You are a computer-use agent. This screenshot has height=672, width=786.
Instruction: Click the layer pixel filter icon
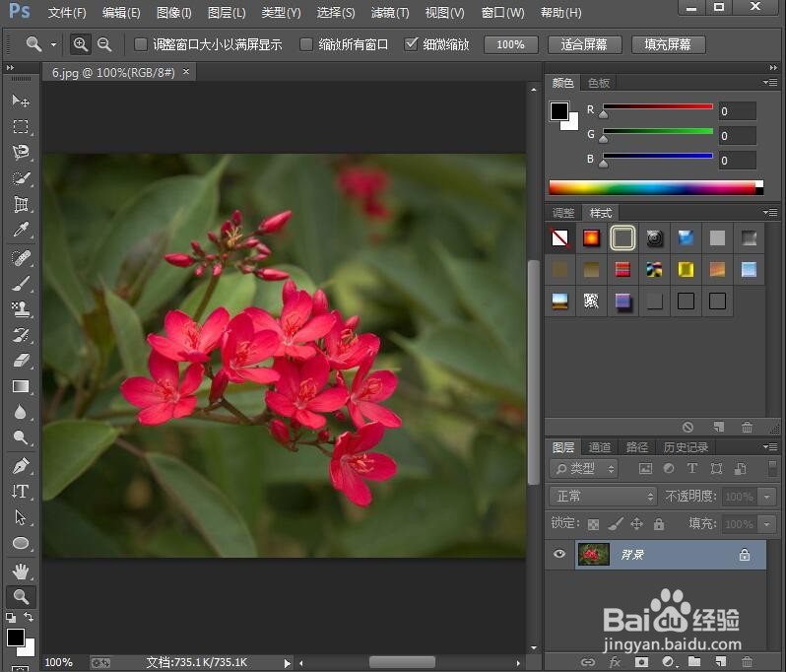(x=645, y=468)
